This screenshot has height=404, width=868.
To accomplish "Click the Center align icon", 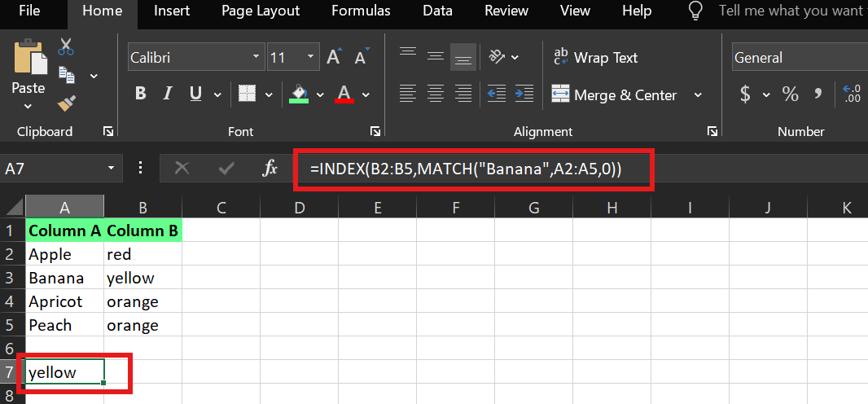I will (x=436, y=94).
